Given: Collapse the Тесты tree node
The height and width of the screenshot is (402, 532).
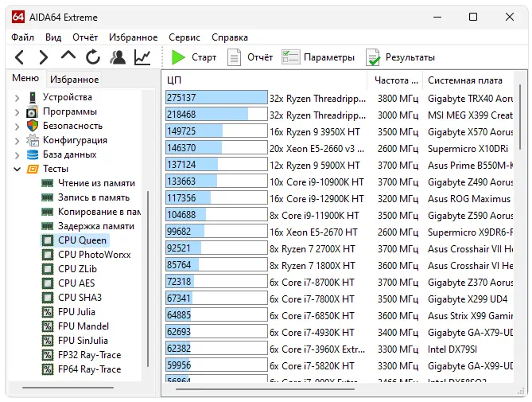Looking at the screenshot, I should point(17,169).
